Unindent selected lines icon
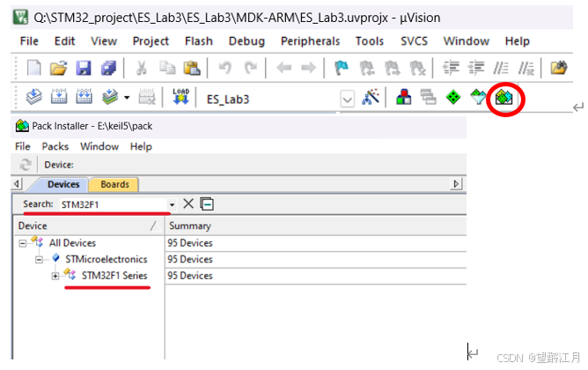This screenshot has height=370, width=588. 476,68
